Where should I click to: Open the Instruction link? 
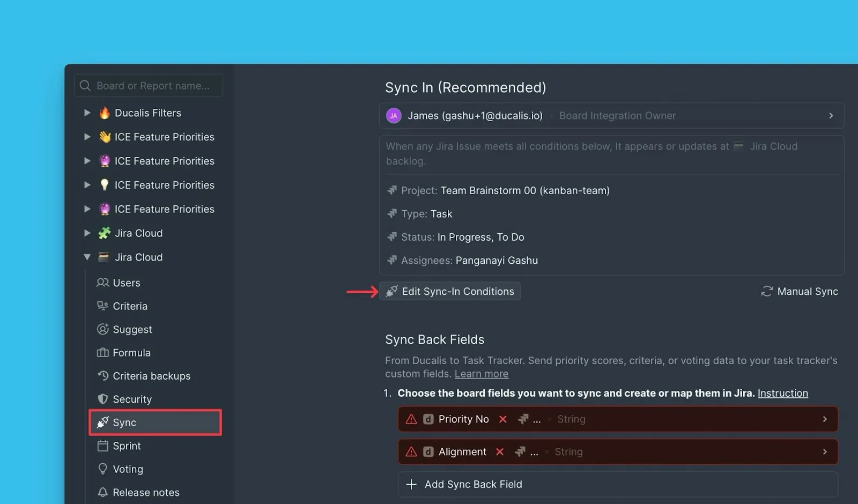pos(782,393)
